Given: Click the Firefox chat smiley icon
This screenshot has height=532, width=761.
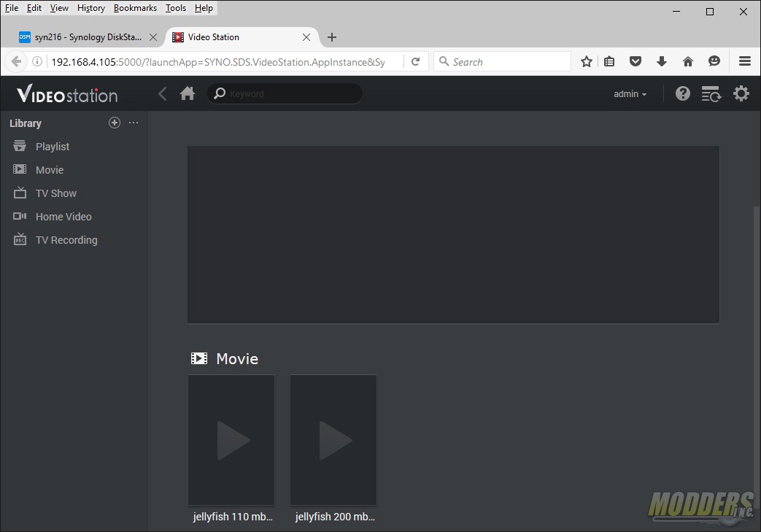Looking at the screenshot, I should pyautogui.click(x=714, y=61).
